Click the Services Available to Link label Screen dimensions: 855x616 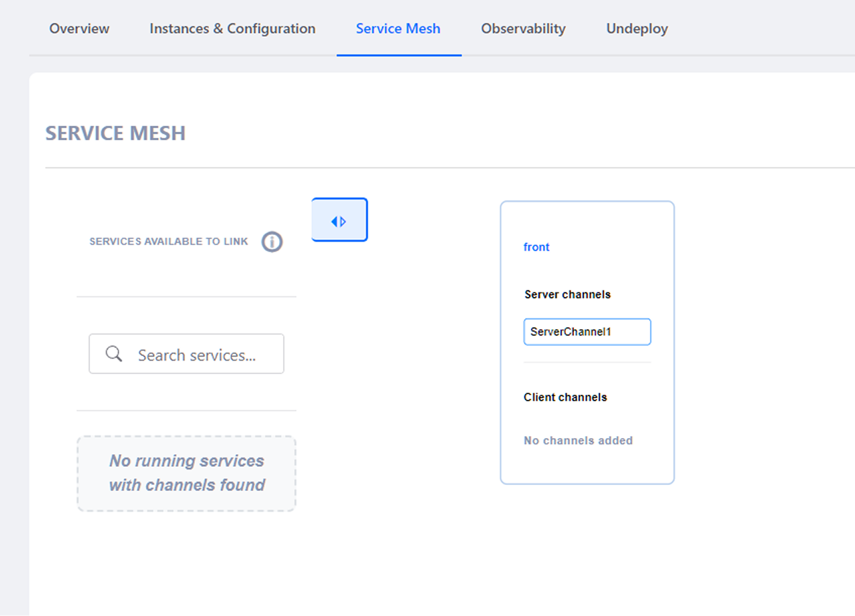(x=169, y=241)
